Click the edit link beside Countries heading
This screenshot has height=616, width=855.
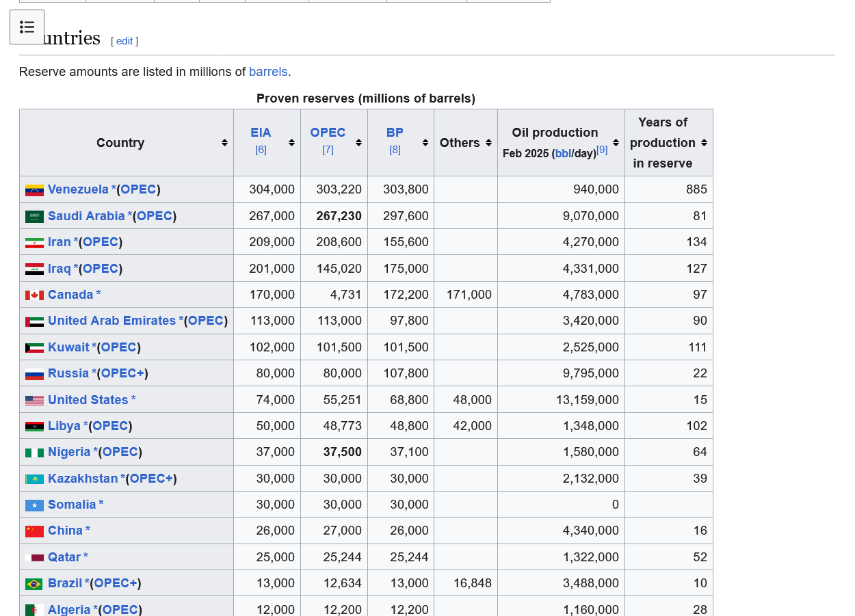pyautogui.click(x=124, y=41)
